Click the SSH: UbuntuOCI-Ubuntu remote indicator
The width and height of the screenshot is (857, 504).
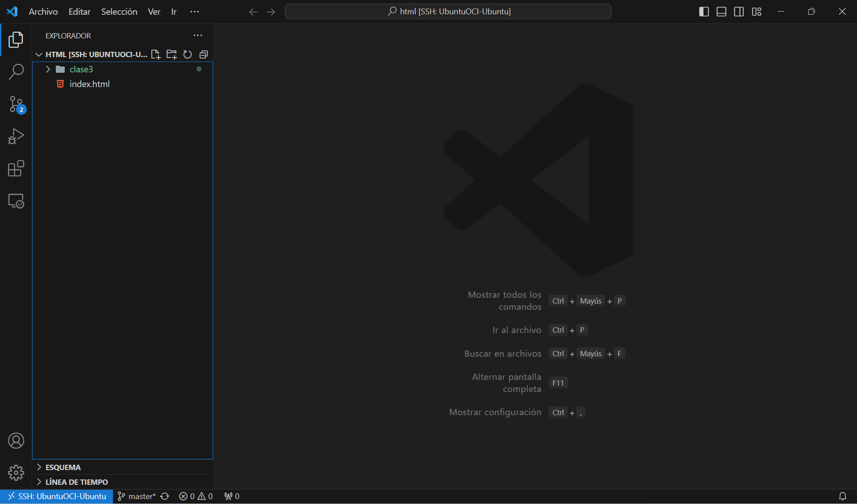(x=57, y=496)
